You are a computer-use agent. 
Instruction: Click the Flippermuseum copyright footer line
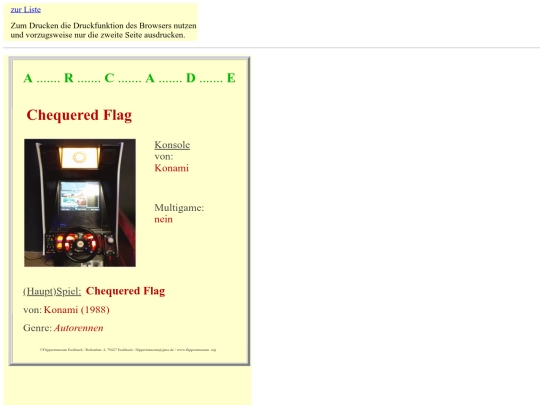128,350
